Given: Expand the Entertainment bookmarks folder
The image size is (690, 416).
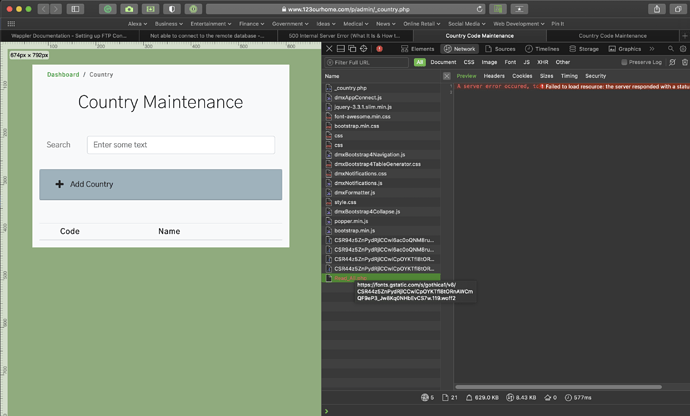Looking at the screenshot, I should pos(211,24).
